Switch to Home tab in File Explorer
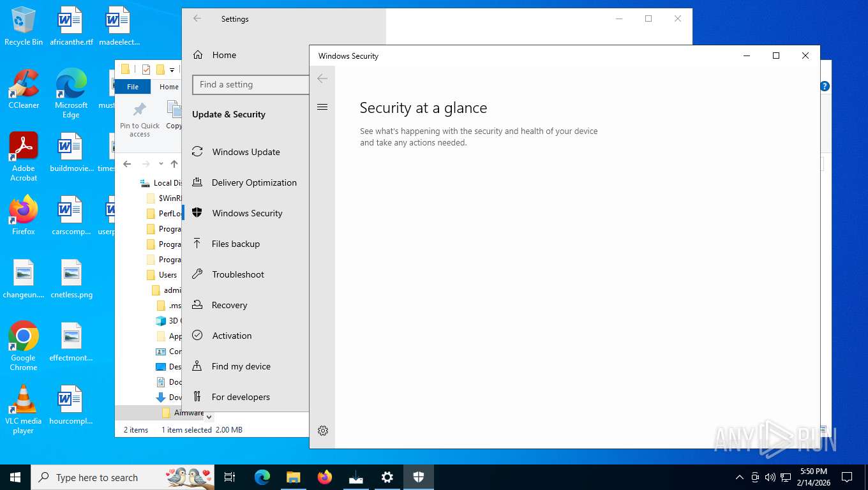868x490 pixels. (168, 87)
